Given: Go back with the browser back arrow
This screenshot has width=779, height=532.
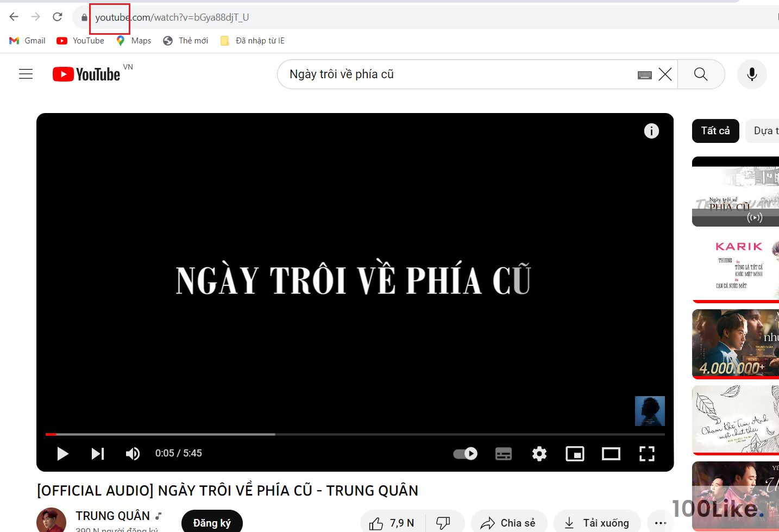Looking at the screenshot, I should [14, 17].
